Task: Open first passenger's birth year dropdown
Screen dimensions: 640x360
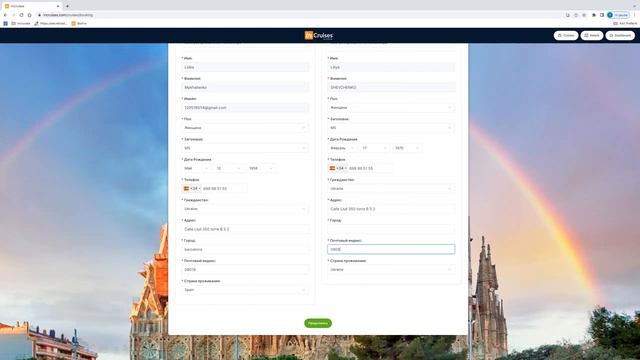Action: tap(261, 168)
